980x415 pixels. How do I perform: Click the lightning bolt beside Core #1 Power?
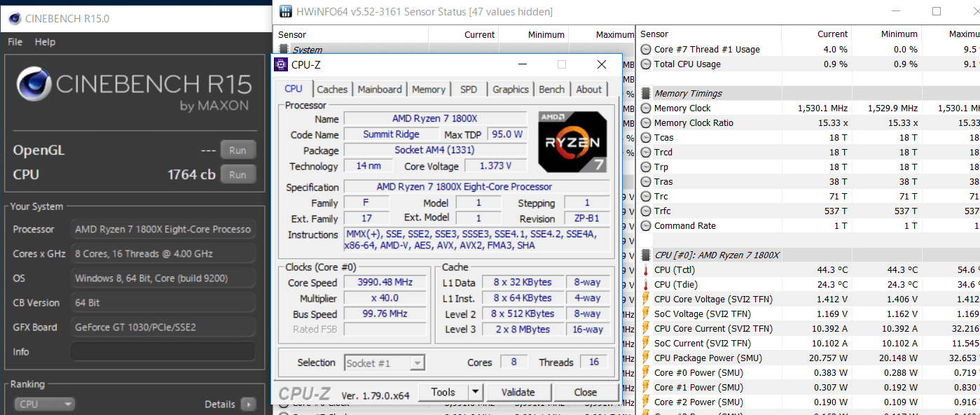click(646, 388)
